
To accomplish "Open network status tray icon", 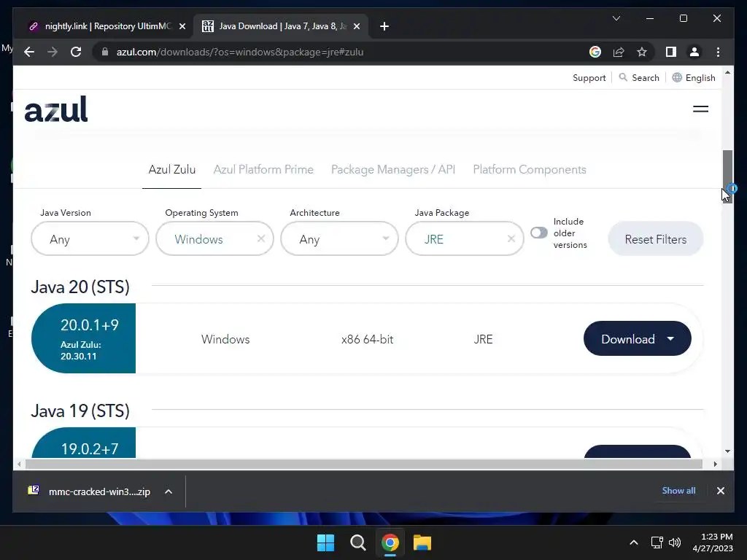I will point(657,542).
